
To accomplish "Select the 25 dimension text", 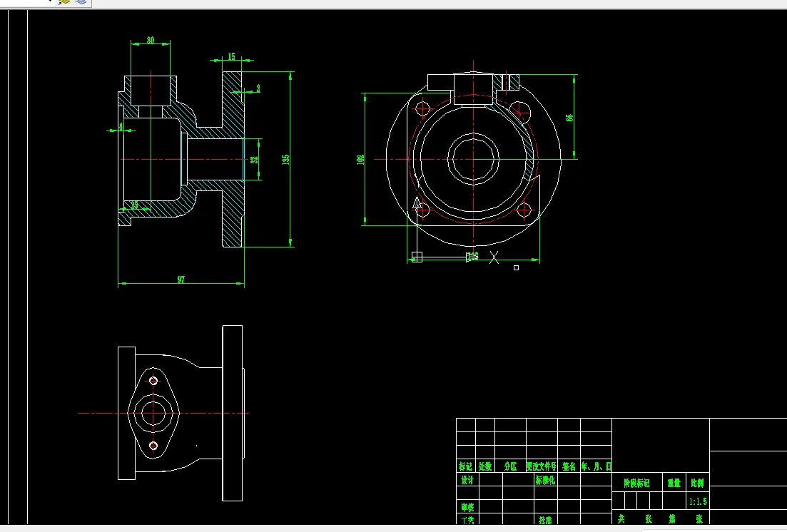I will 135,205.
